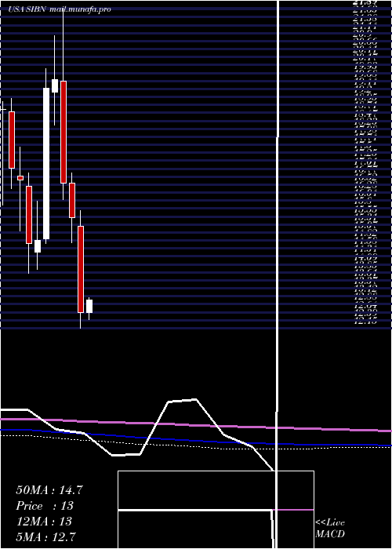
Task: Click the 'Price : 13' label
Action: pos(45,506)
